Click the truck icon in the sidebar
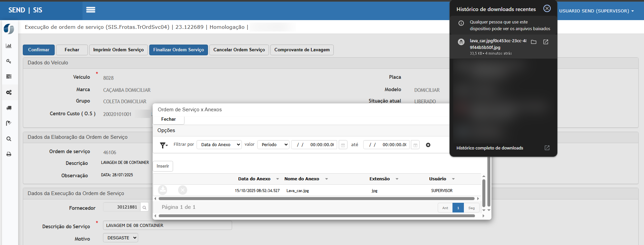 pyautogui.click(x=9, y=108)
